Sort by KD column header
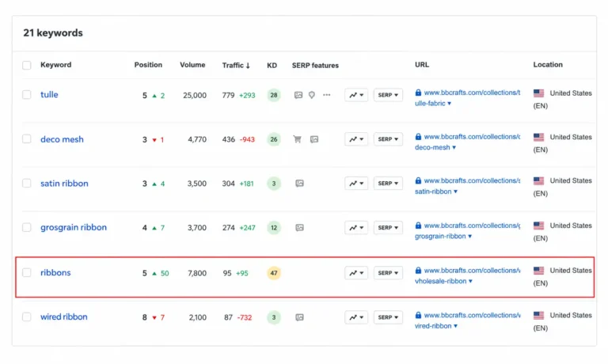 click(272, 65)
